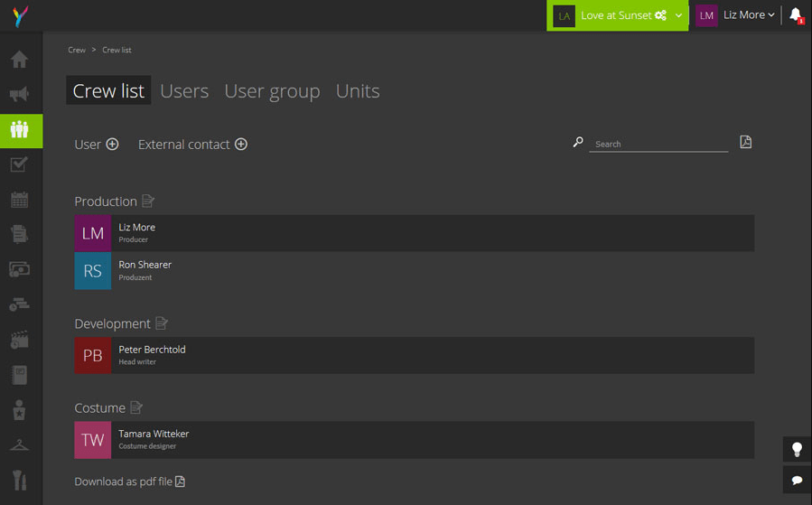Screen dimensions: 812x505
Task: Edit the Production department icon
Action: (148, 201)
